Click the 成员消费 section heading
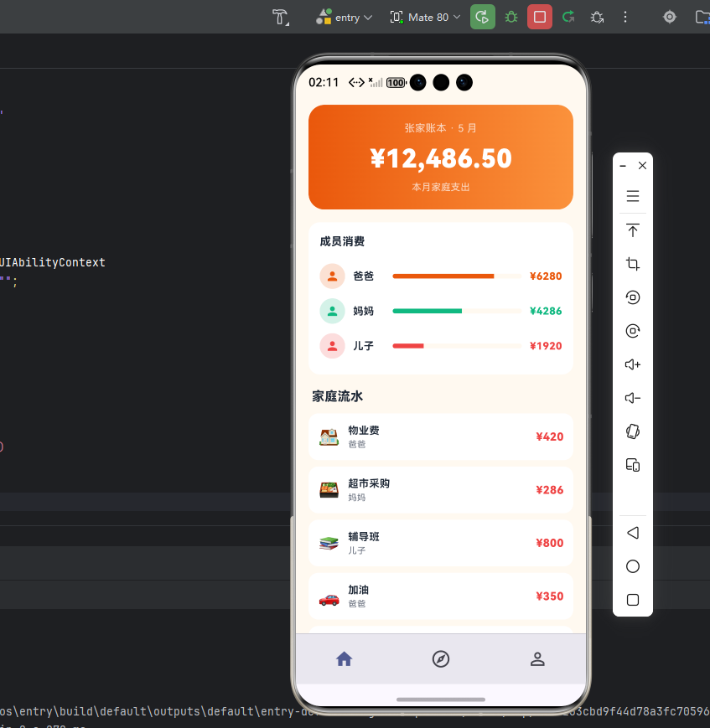Screen dimensions: 710x728 pyautogui.click(x=342, y=241)
